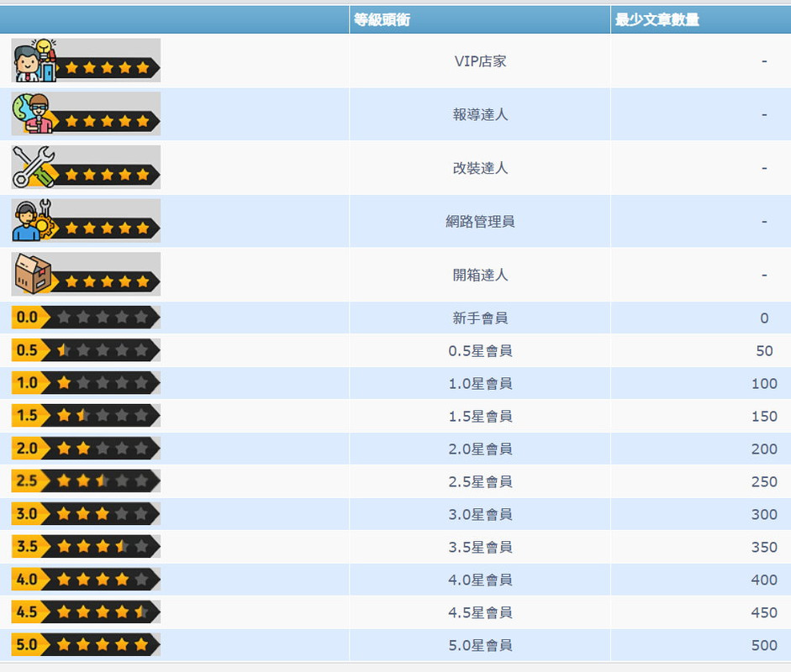Select the 0.5星會員 title text
791x672 pixels.
click(480, 351)
